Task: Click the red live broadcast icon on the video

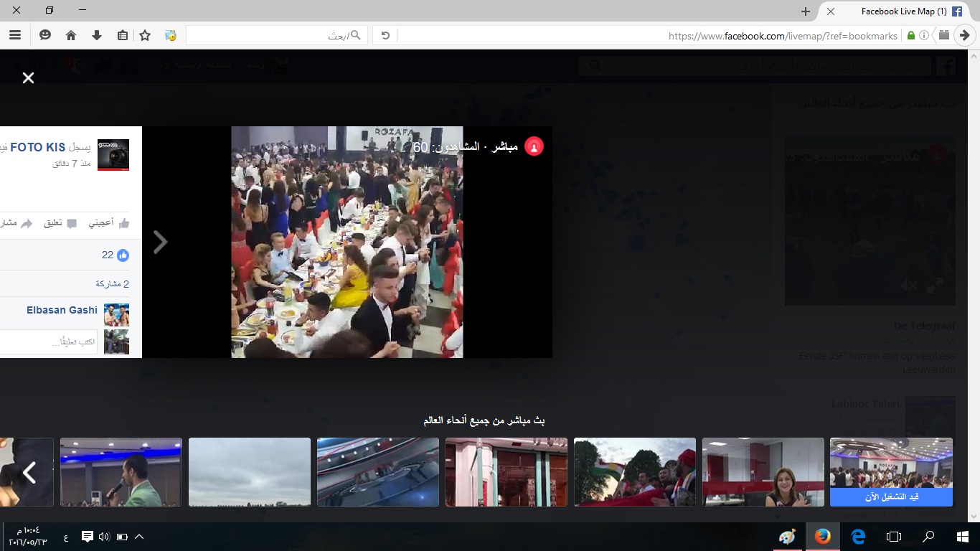Action: (x=534, y=146)
